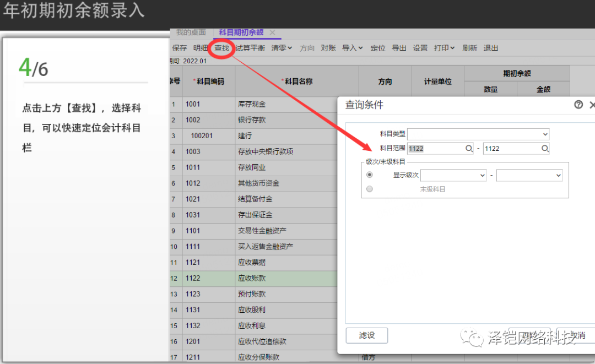This screenshot has width=595, height=364.
Task: Click the 滤设 button
Action: pyautogui.click(x=367, y=335)
